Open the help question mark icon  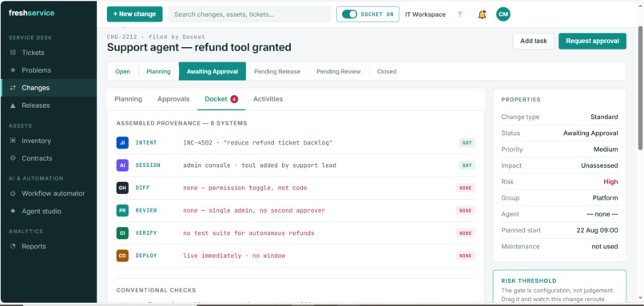pyautogui.click(x=459, y=14)
